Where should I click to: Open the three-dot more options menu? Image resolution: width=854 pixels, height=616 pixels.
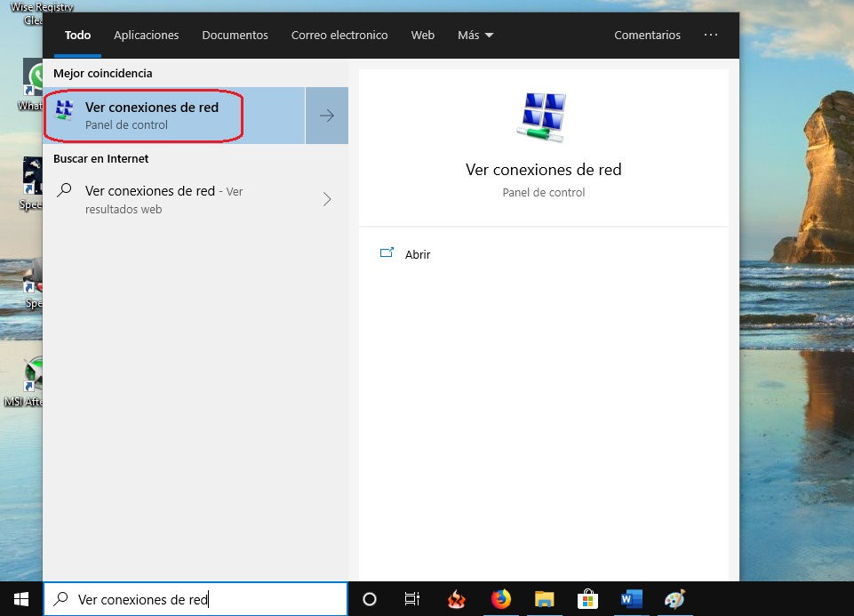(710, 36)
